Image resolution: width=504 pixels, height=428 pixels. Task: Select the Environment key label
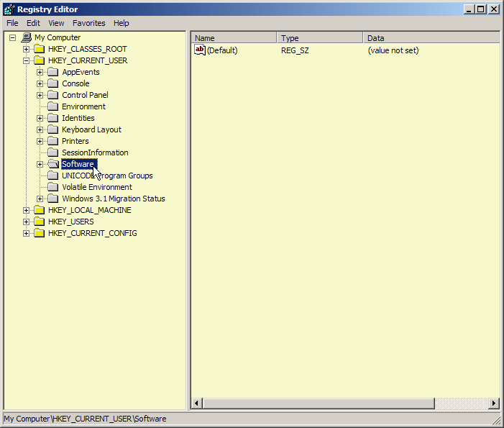(83, 106)
